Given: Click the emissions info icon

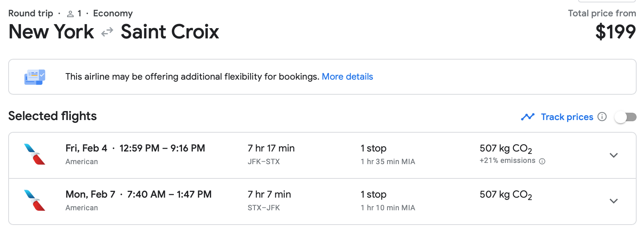Looking at the screenshot, I should click(x=542, y=161).
